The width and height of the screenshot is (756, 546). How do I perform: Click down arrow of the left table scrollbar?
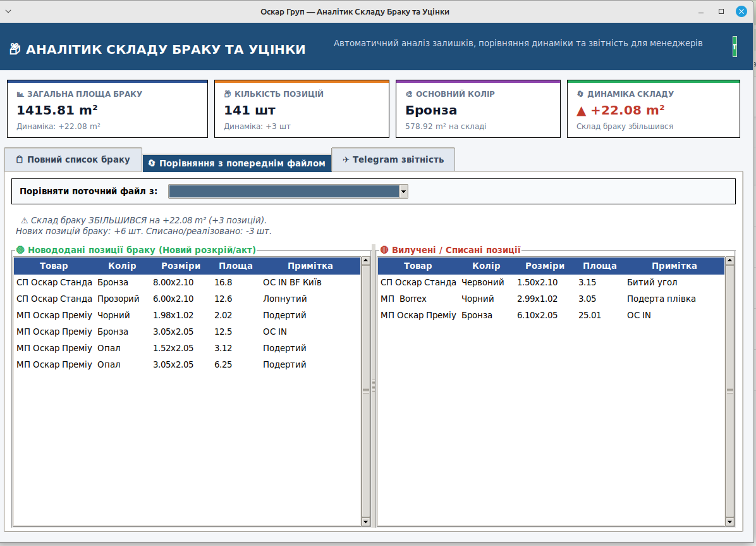[365, 521]
